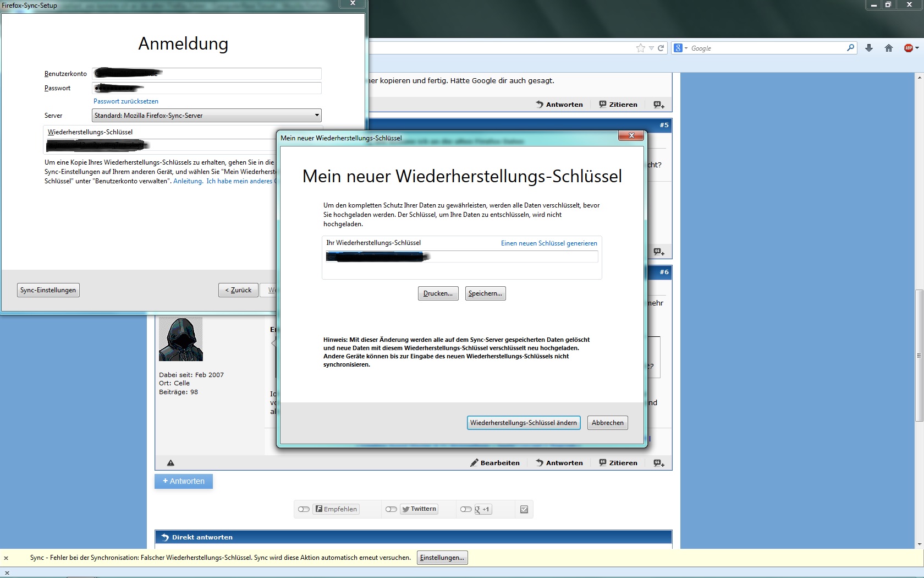This screenshot has width=924, height=578.
Task: Click the Zurück button in the Sync setup
Action: 238,290
